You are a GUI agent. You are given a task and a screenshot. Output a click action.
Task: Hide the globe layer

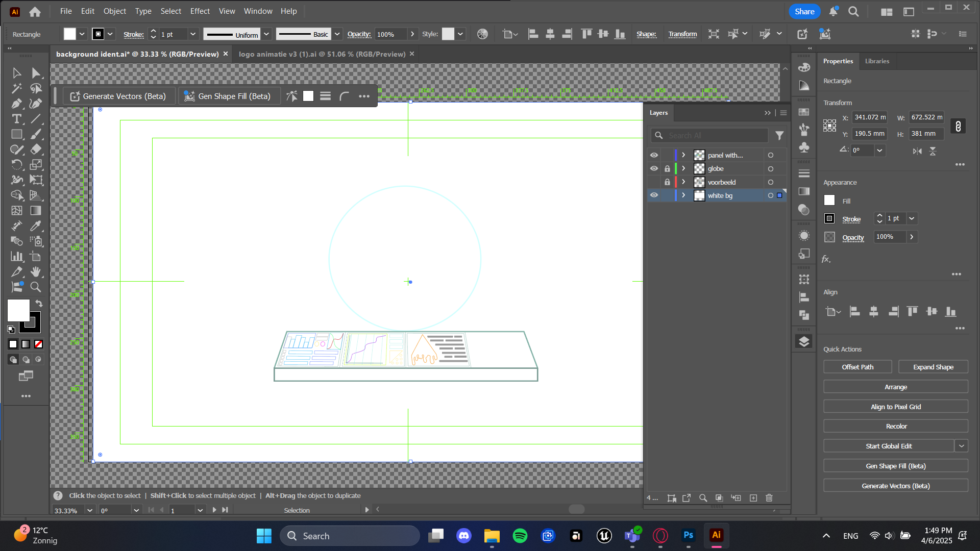pyautogui.click(x=654, y=168)
